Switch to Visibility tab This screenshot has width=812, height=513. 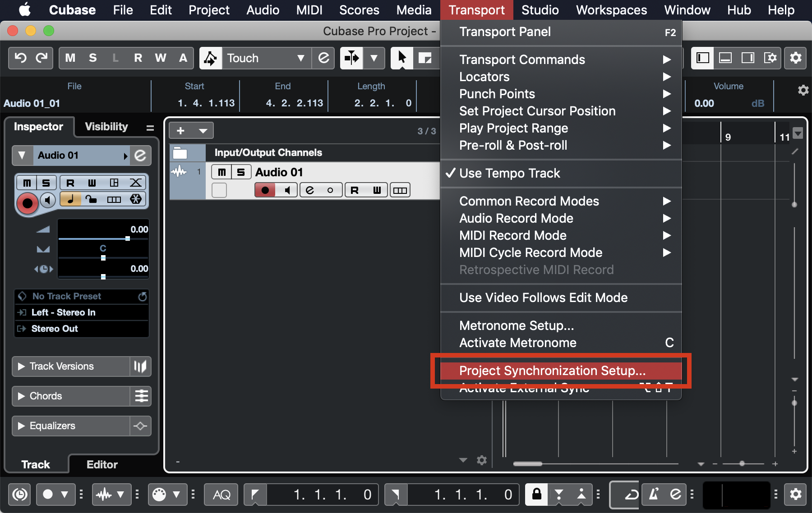pyautogui.click(x=106, y=127)
